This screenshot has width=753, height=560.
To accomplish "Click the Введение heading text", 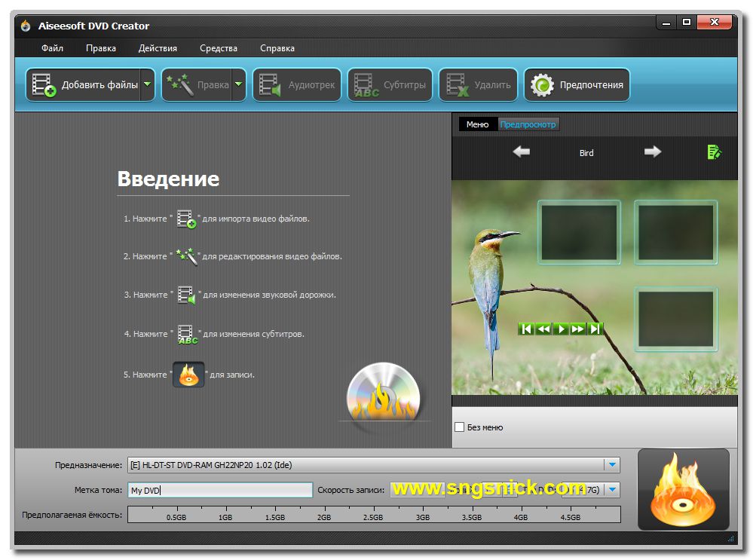I will point(169,179).
